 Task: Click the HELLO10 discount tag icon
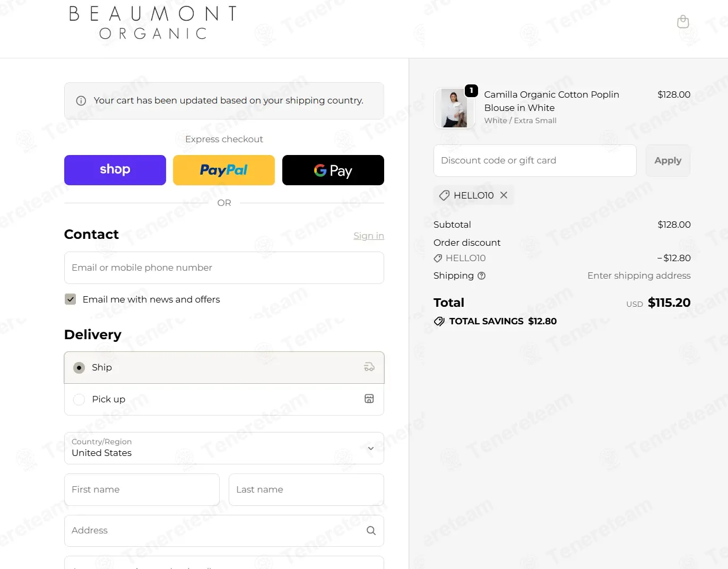coord(444,195)
